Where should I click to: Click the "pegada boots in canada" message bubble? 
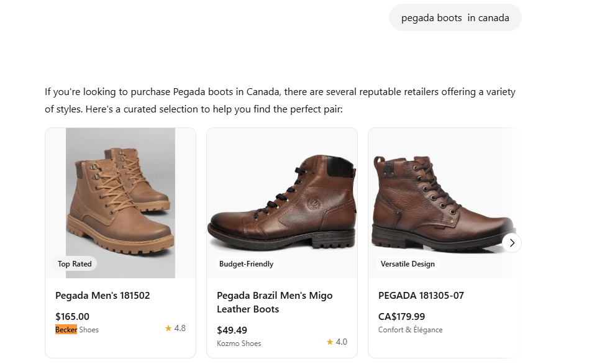(455, 18)
